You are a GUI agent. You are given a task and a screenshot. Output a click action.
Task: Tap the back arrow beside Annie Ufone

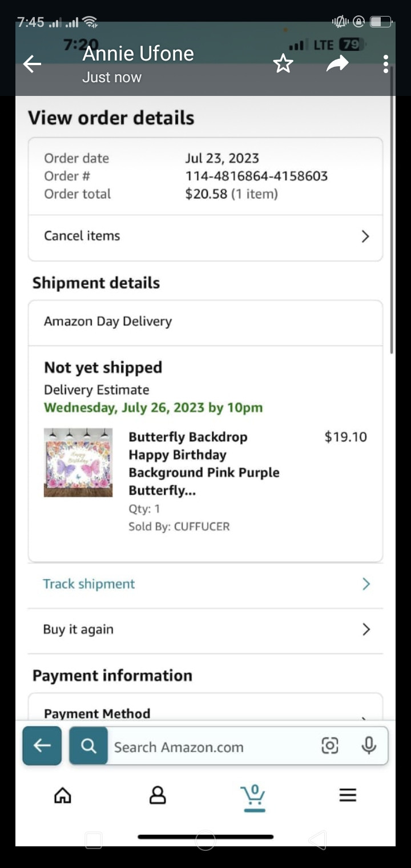click(32, 64)
